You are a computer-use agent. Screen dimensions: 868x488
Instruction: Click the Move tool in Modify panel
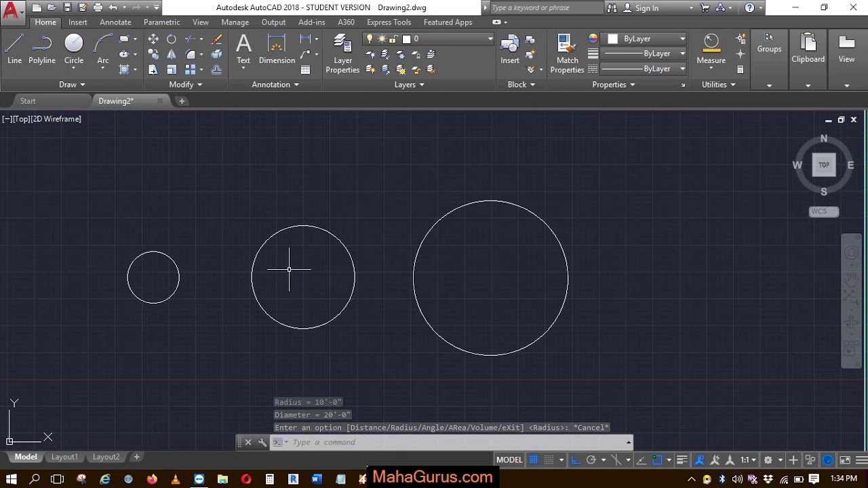click(x=153, y=39)
